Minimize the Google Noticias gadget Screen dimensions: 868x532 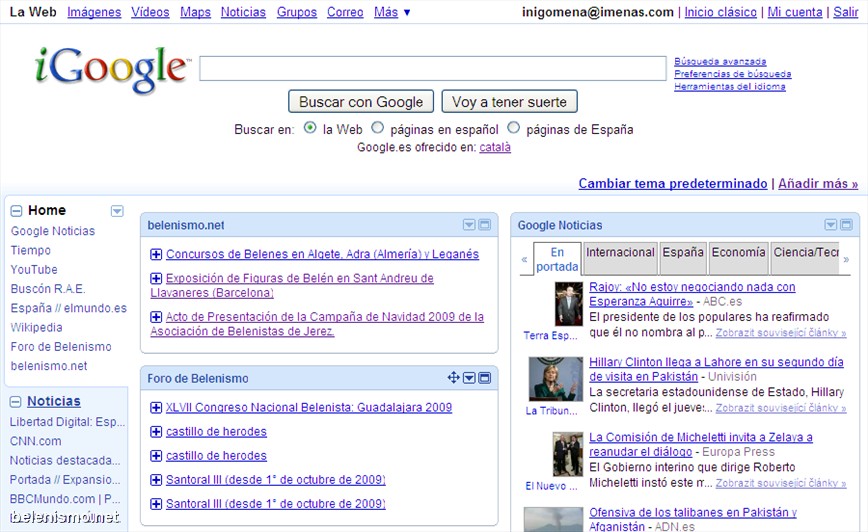click(846, 225)
